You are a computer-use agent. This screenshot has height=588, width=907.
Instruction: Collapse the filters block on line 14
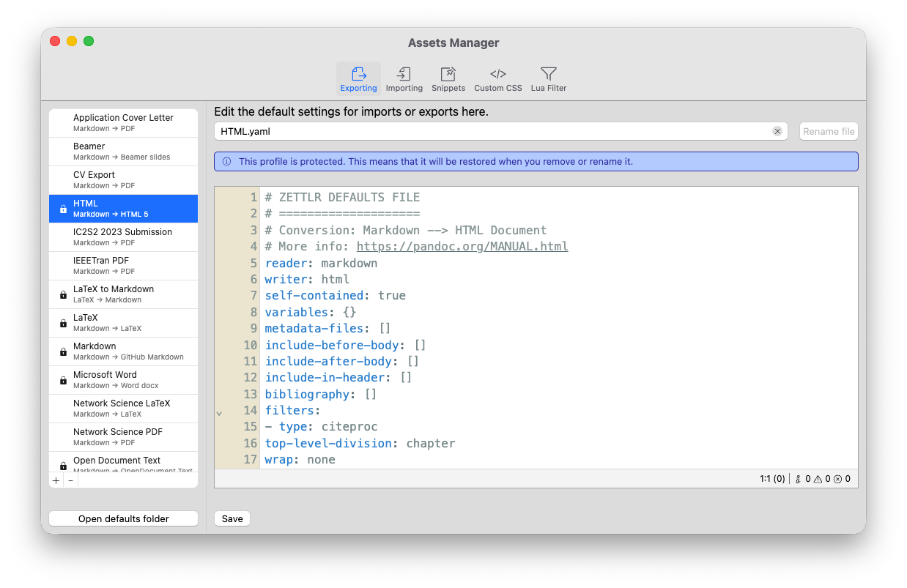point(219,414)
